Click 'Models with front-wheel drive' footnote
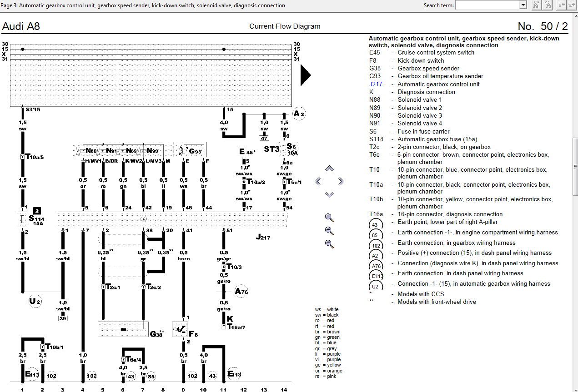This screenshot has height=392, width=578. point(437,302)
